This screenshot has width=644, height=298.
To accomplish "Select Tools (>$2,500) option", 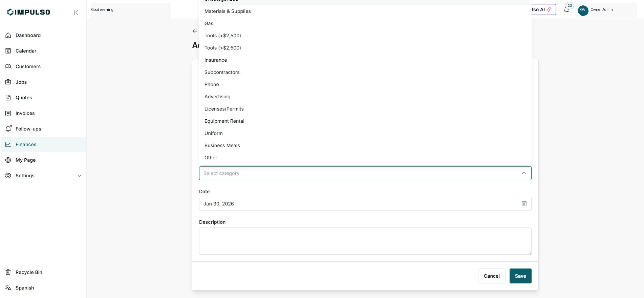I will [365, 48].
